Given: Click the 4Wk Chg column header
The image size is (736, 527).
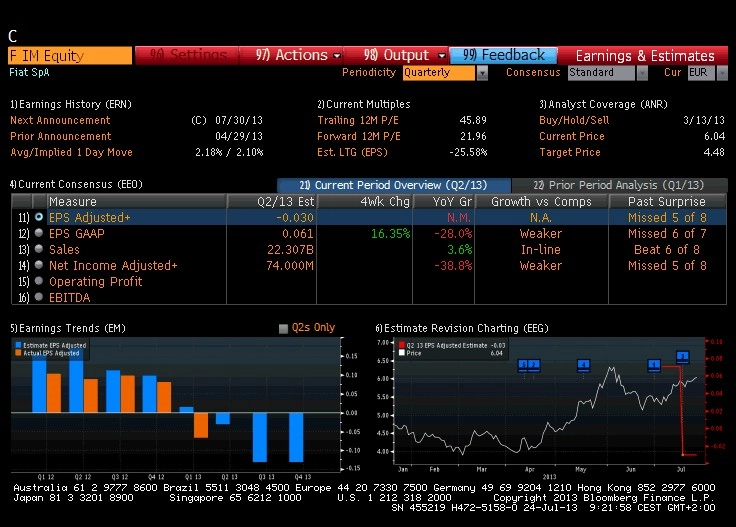Looking at the screenshot, I should 365,201.
